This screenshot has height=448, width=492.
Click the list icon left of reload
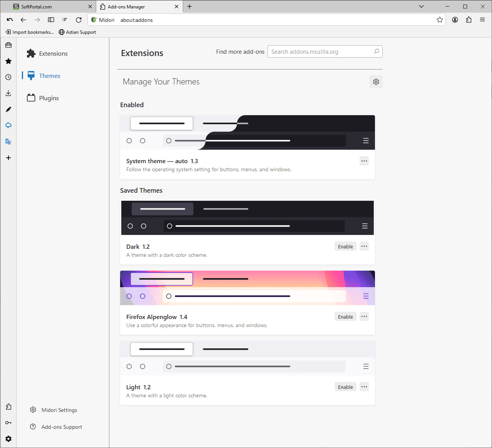click(65, 20)
